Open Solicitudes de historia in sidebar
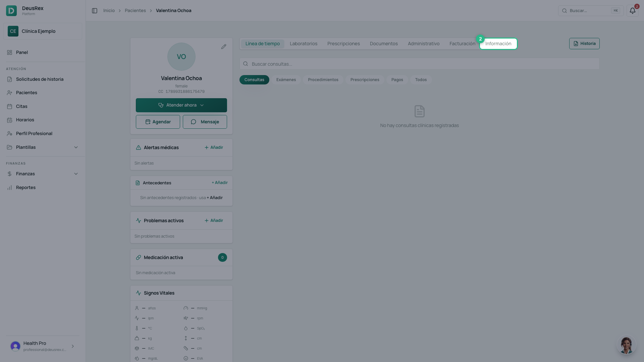 point(43,79)
